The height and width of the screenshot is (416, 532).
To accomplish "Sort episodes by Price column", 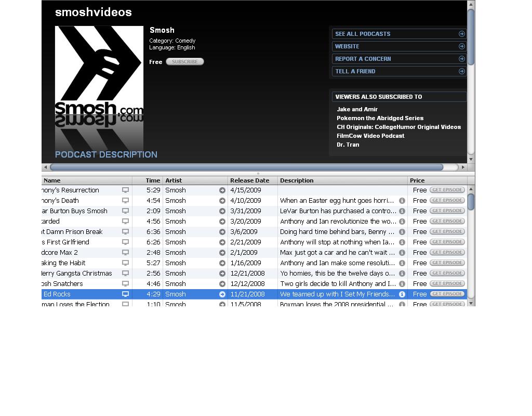I will tap(437, 180).
